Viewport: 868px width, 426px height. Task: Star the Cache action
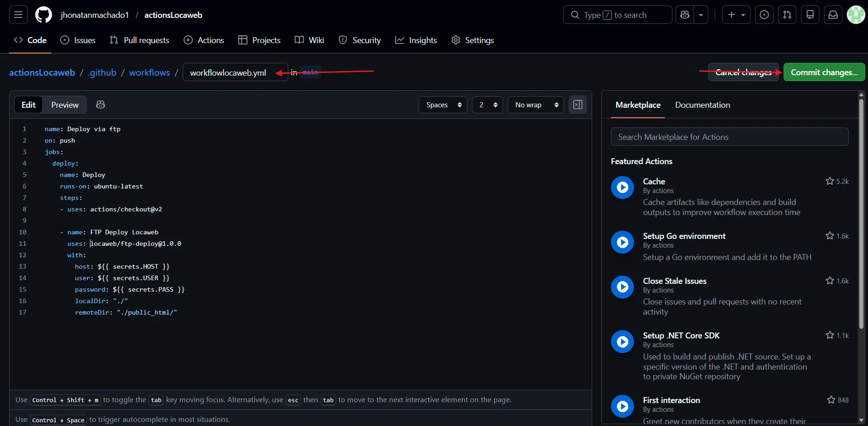click(x=830, y=181)
